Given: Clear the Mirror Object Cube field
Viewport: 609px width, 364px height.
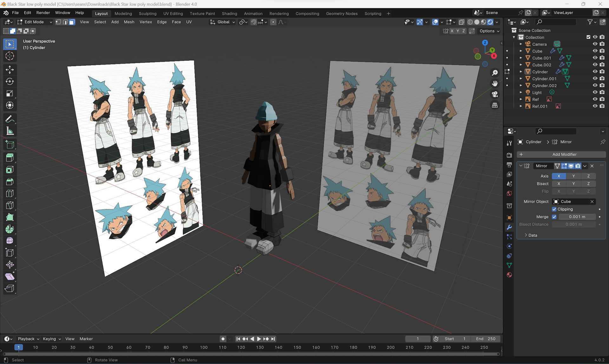Looking at the screenshot, I should click(592, 202).
